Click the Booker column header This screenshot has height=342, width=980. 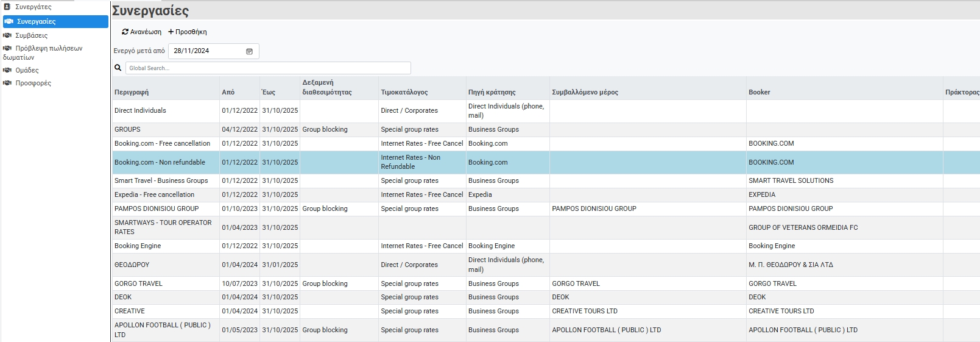pyautogui.click(x=759, y=92)
